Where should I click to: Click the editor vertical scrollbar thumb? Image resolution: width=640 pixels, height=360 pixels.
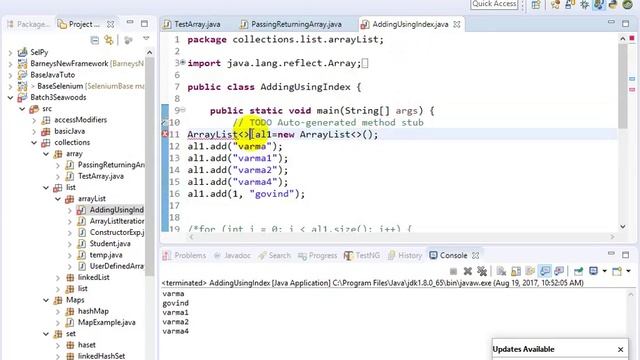click(x=622, y=86)
